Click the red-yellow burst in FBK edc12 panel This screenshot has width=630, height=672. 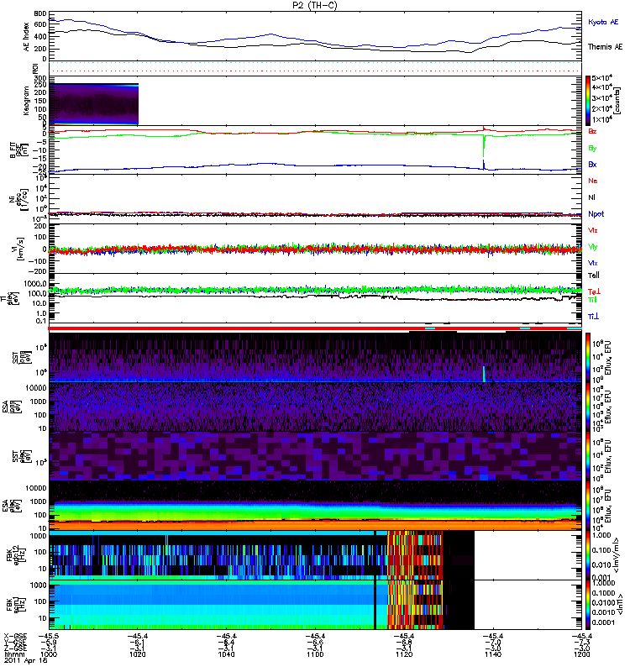coord(414,555)
